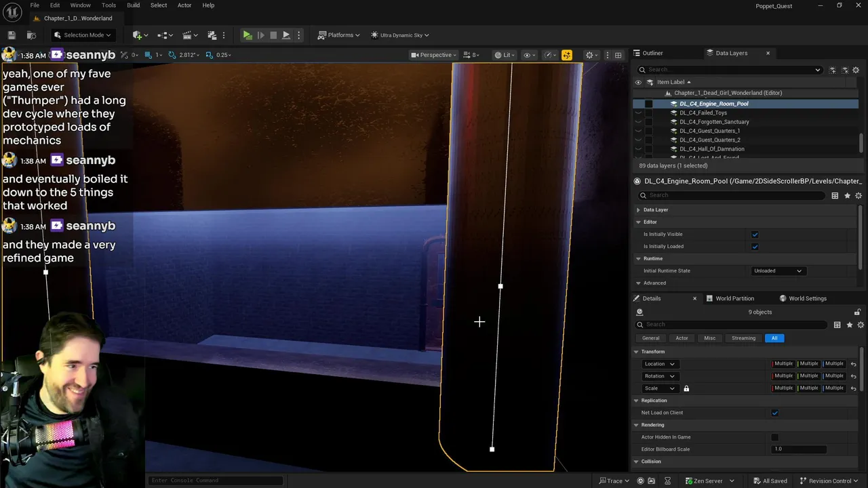Click viewport layout grid icon
The width and height of the screenshot is (868, 488).
(x=618, y=55)
